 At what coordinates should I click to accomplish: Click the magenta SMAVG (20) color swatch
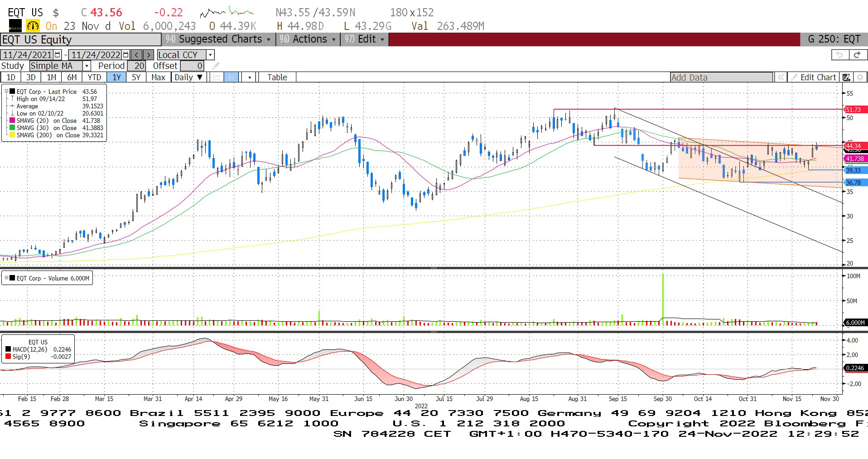[13, 121]
